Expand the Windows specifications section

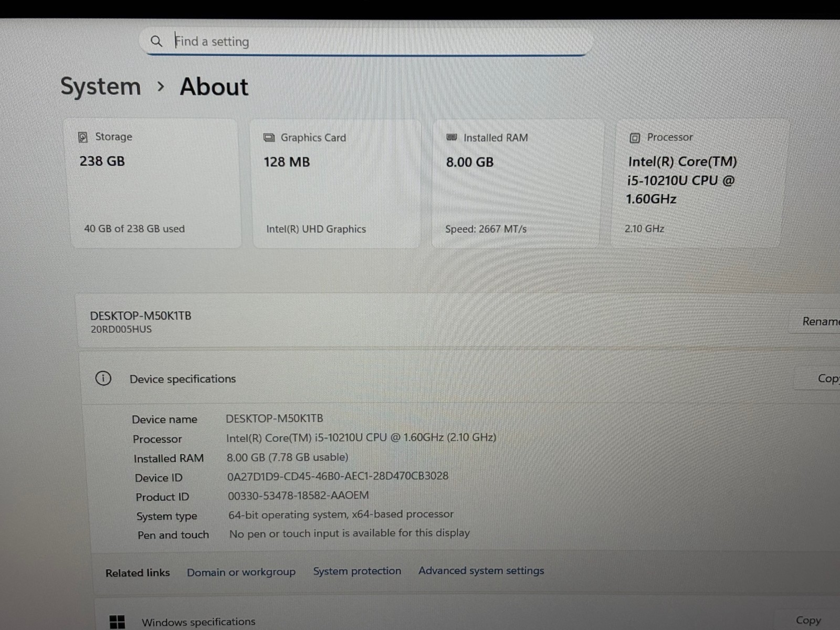coord(467,614)
